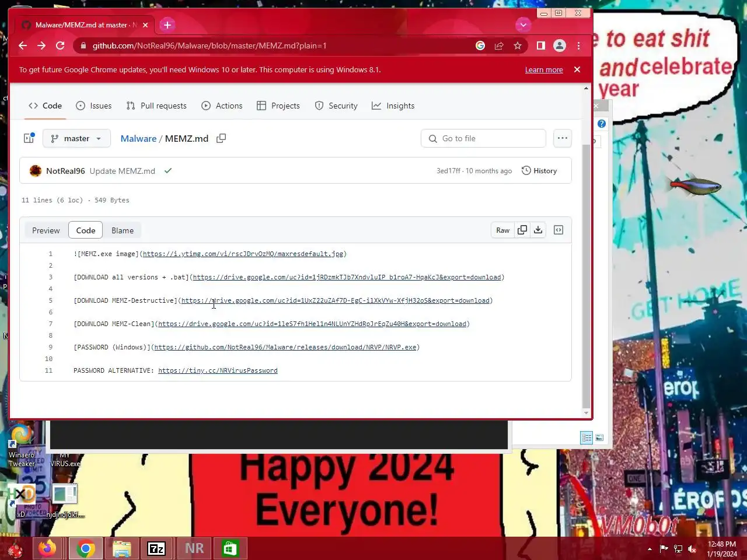Open the master branch dropdown

[x=76, y=138]
